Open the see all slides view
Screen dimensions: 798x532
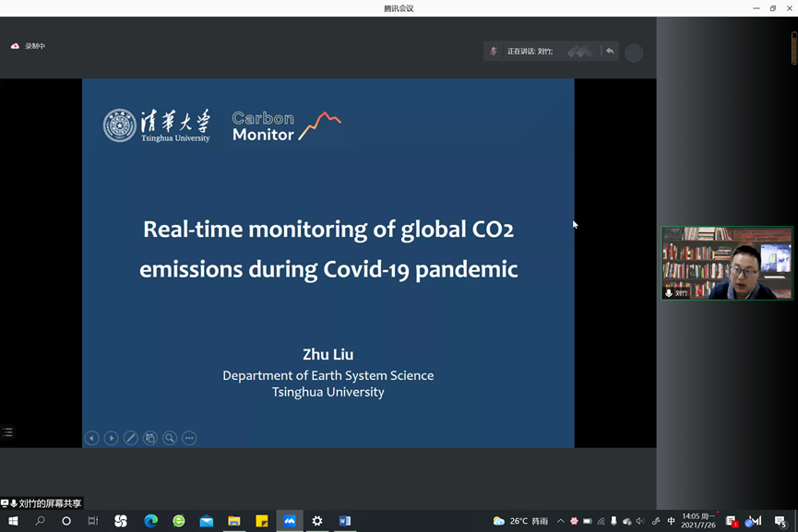point(150,438)
